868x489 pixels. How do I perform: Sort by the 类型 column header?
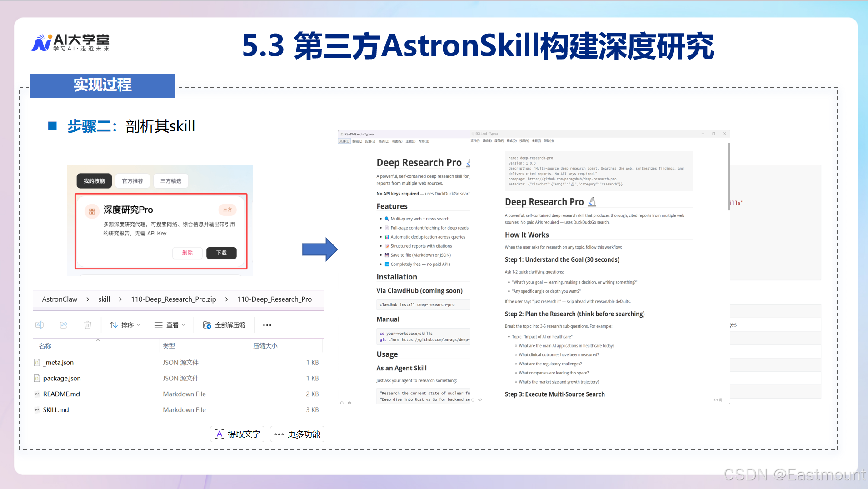click(169, 346)
